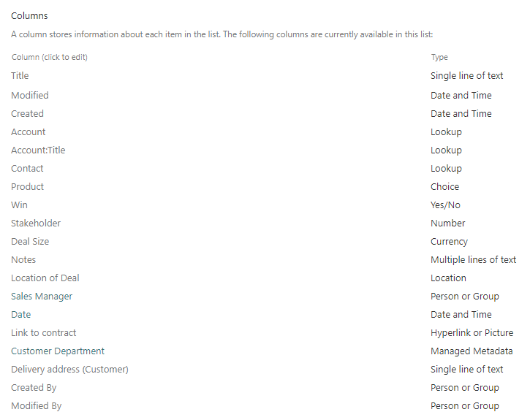
Task: Select the Win column link
Action: [19, 205]
